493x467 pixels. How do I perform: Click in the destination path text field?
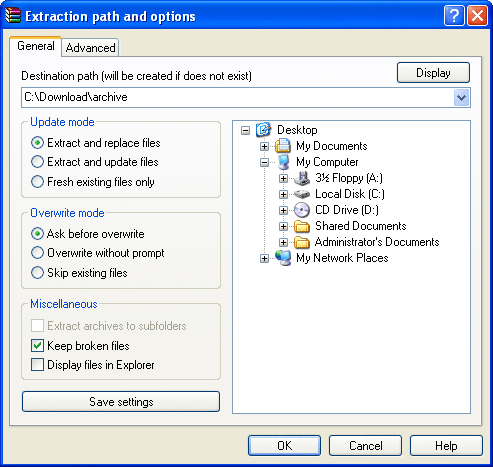tap(237, 97)
